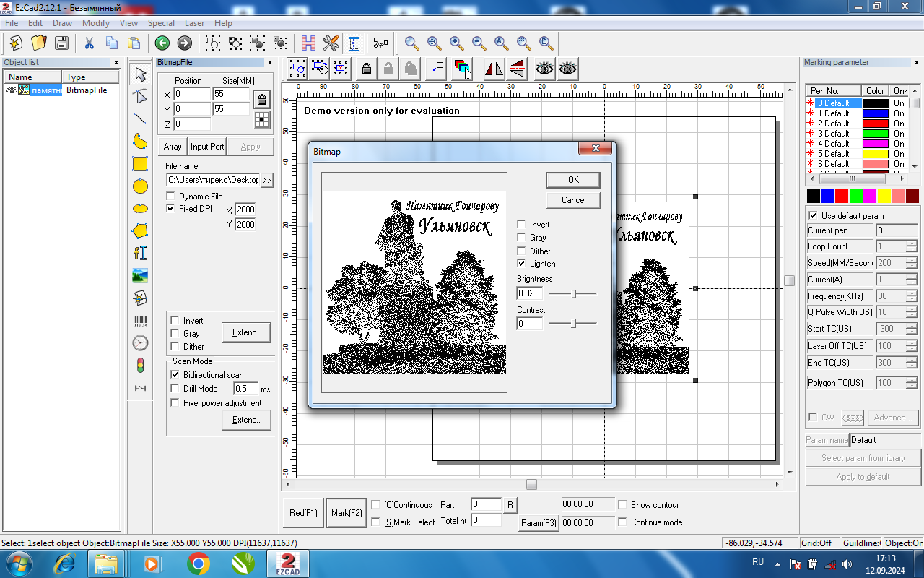
Task: Pick the Text tool in the draw toolbar
Action: [140, 253]
